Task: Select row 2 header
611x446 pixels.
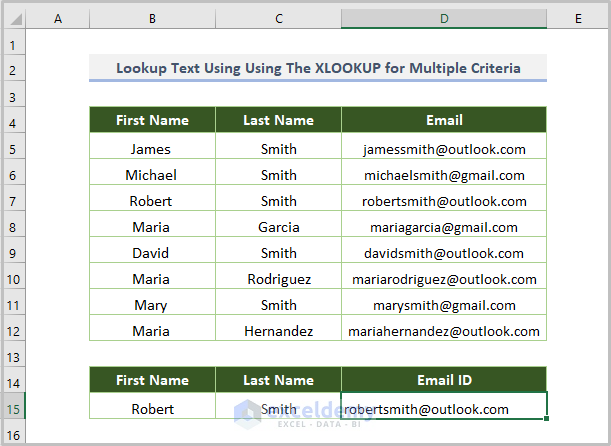Action: 12,70
